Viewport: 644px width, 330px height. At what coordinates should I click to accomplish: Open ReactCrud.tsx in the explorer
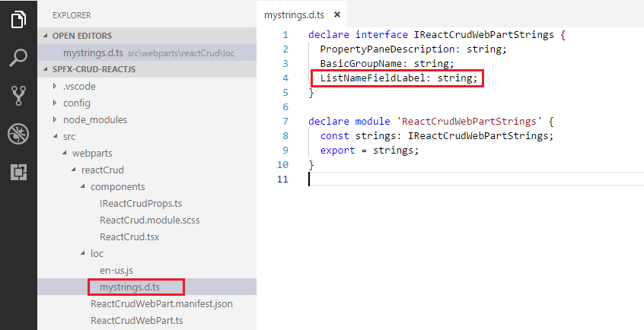[129, 236]
